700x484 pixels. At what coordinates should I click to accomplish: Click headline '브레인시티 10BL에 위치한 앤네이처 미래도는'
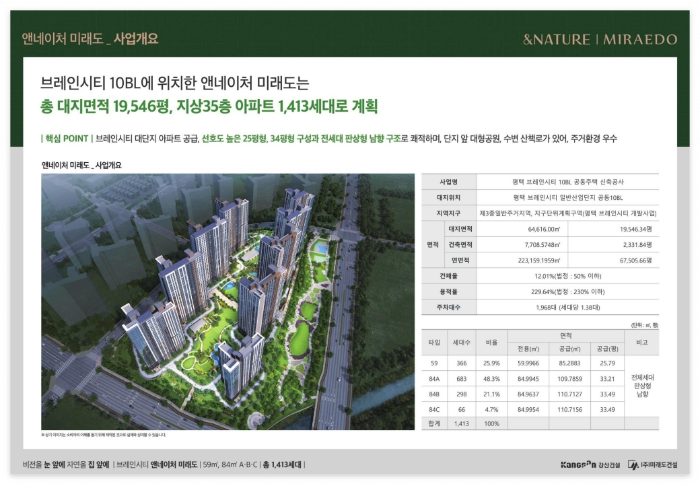click(x=175, y=83)
